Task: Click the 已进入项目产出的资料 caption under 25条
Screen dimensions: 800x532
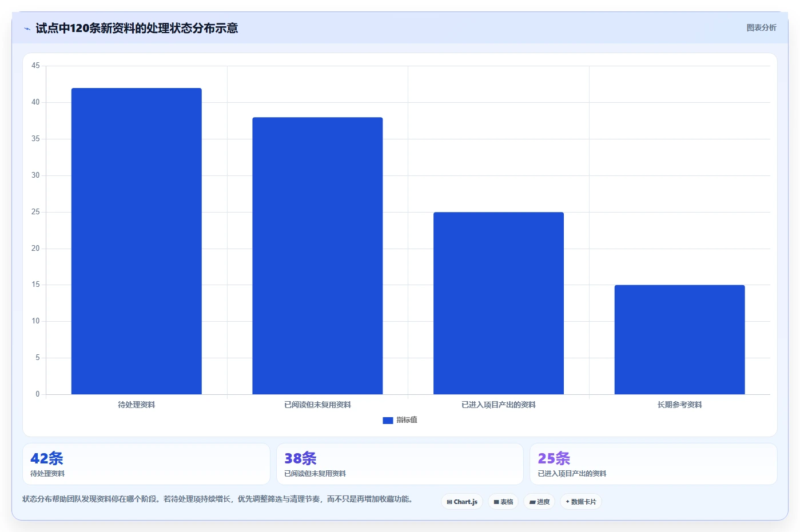Action: (572, 474)
